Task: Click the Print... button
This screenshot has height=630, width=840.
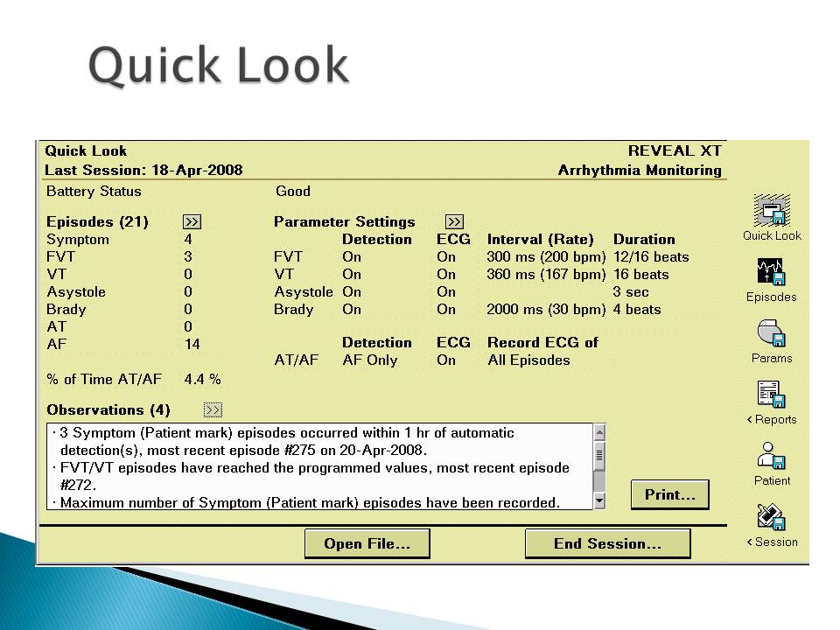Action: 669,494
